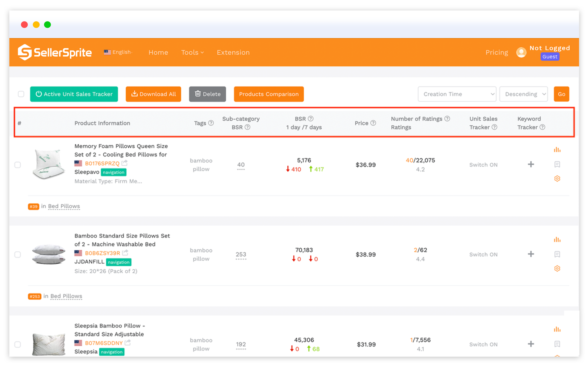Click navigation tag beside Sleepavo

pyautogui.click(x=113, y=172)
